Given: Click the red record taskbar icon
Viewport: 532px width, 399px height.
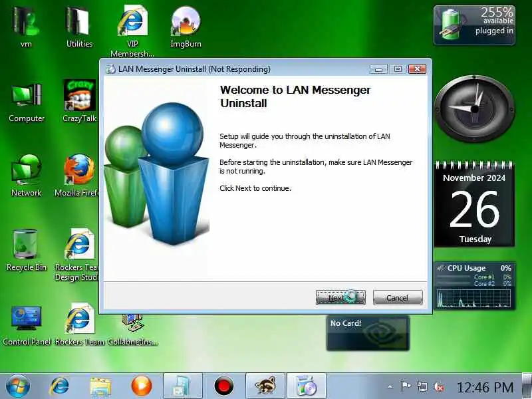Looking at the screenshot, I should (x=223, y=386).
